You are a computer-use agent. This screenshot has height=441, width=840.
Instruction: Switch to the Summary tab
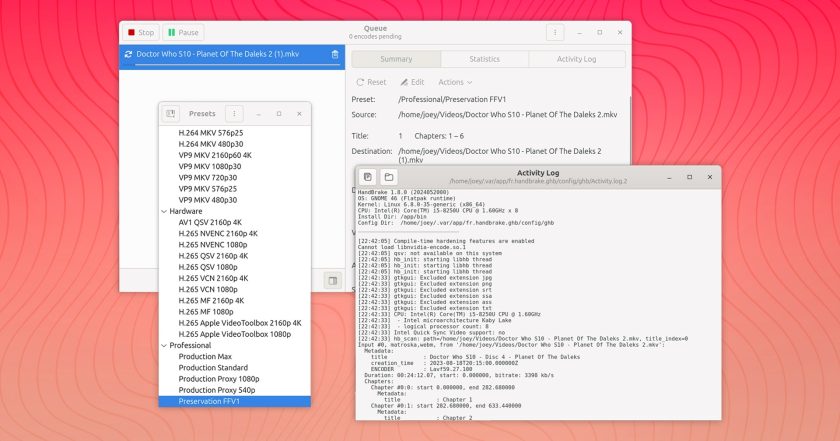tap(396, 59)
